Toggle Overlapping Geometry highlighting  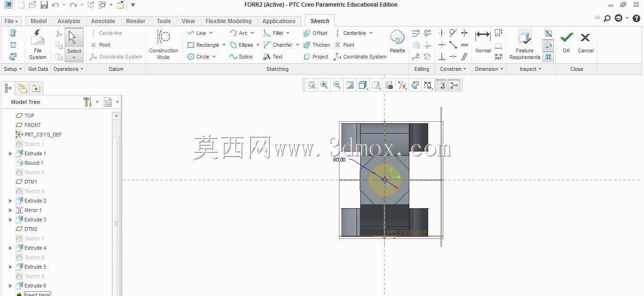(548, 33)
